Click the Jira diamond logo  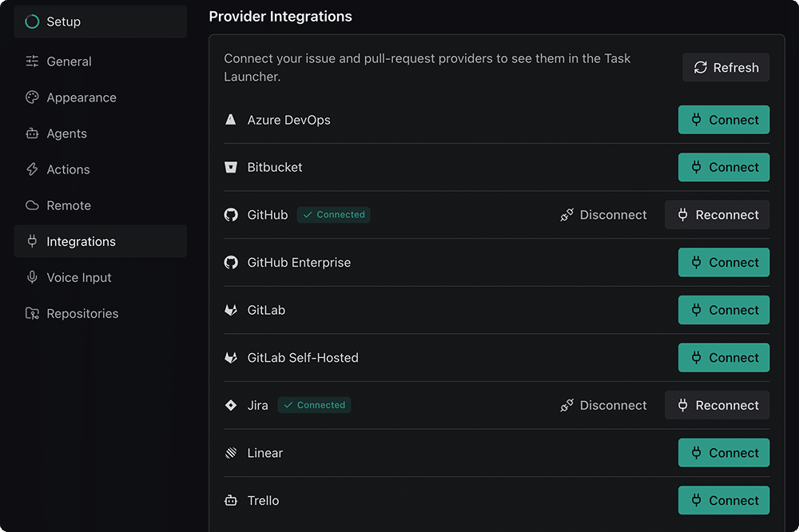[231, 405]
